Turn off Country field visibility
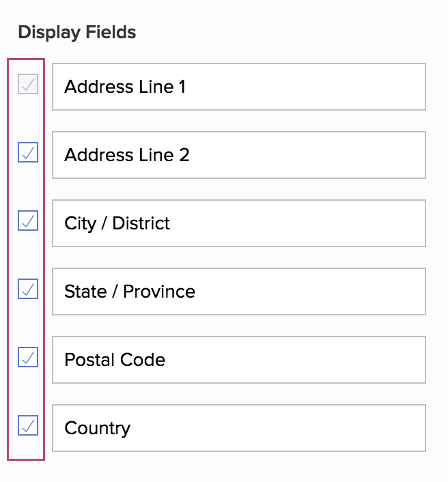The height and width of the screenshot is (482, 448). (28, 425)
